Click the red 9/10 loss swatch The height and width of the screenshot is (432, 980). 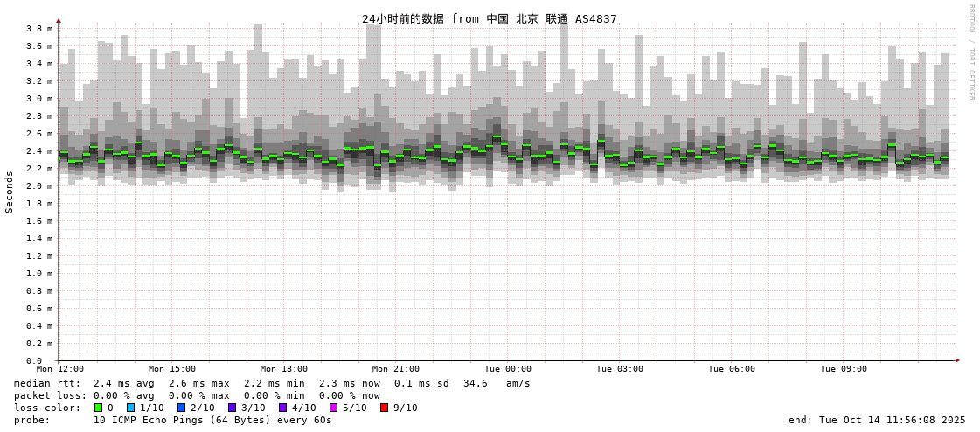coord(384,408)
